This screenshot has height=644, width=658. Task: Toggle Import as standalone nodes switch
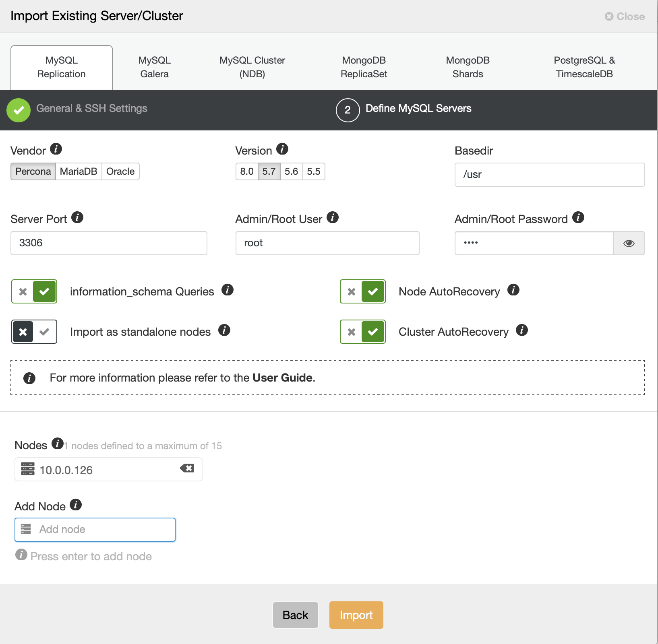pyautogui.click(x=34, y=332)
